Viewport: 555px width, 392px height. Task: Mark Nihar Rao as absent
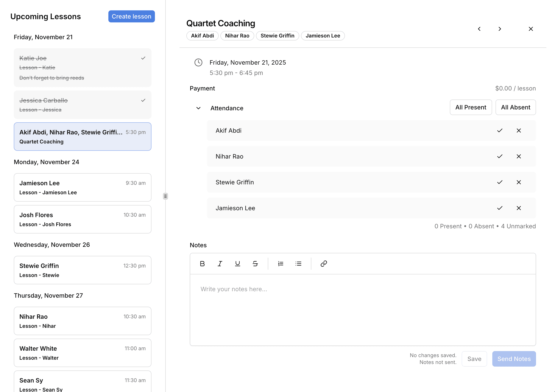click(x=519, y=156)
